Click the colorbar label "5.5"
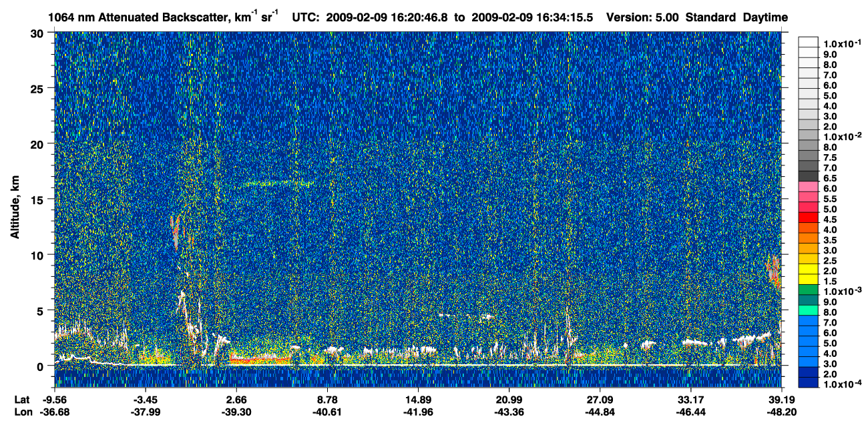Screen dimensions: 868x445 pos(831,199)
